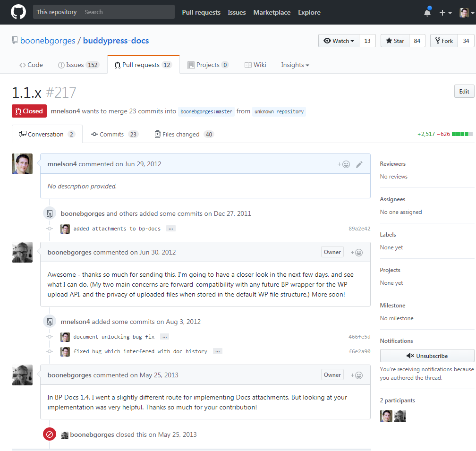The height and width of the screenshot is (451, 476).
Task: Select the Files changed 40 tab
Action: 184,134
